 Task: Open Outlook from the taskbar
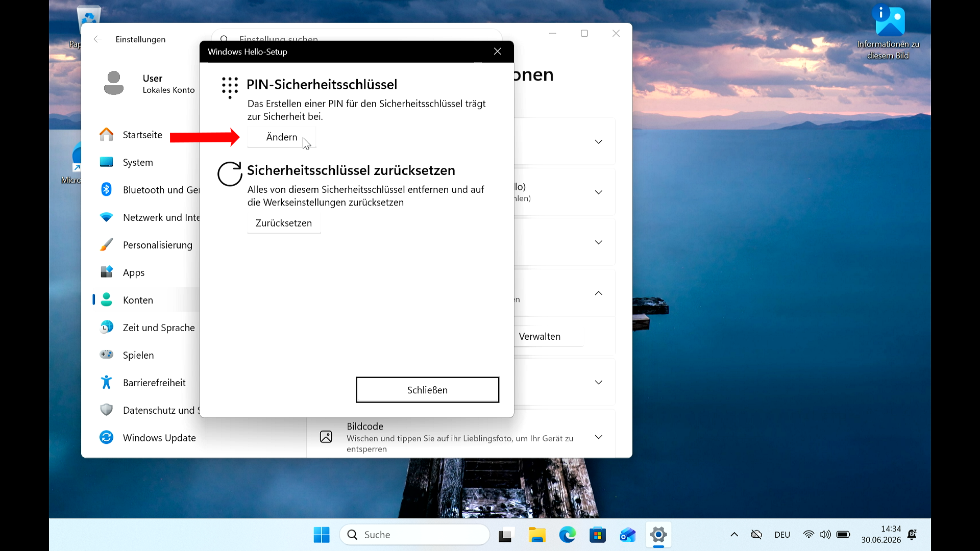pyautogui.click(x=628, y=535)
